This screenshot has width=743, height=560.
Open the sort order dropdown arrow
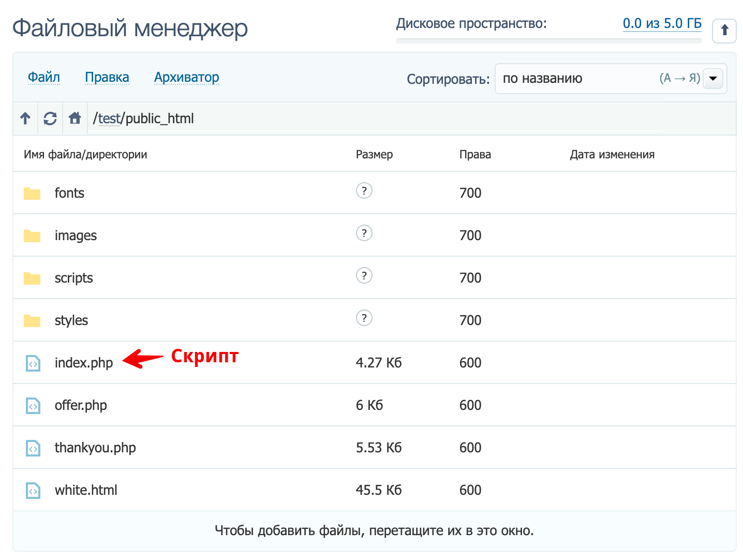[712, 79]
